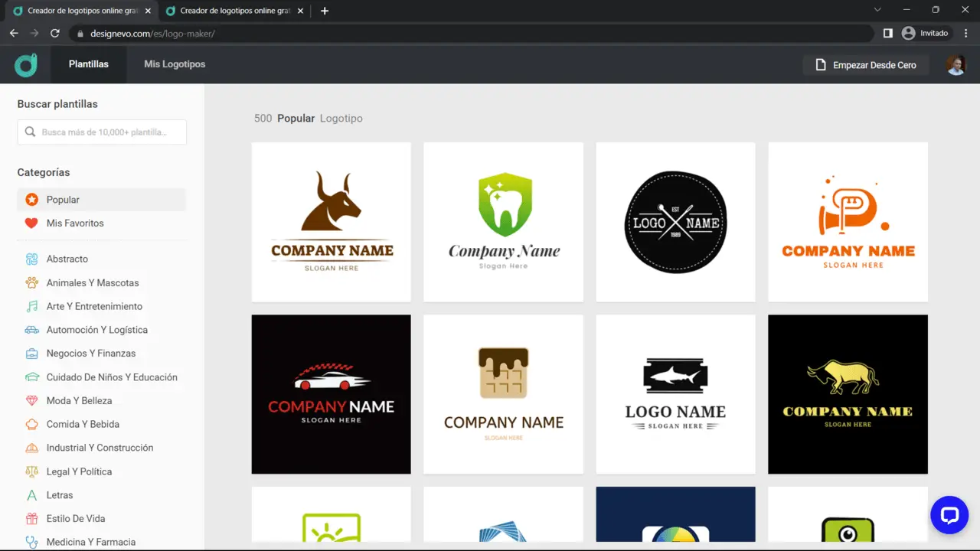Click the helmet icon for Industrial Y Construcción

[x=31, y=448]
